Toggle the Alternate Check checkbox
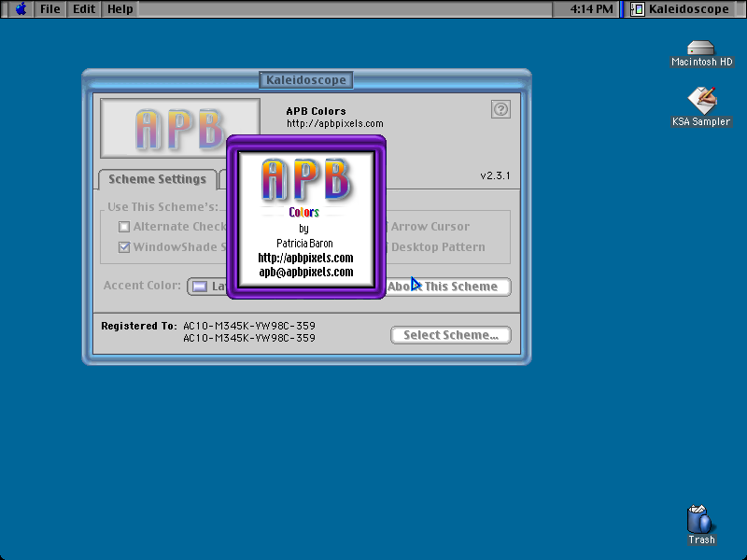Image resolution: width=747 pixels, height=560 pixels. 124,227
